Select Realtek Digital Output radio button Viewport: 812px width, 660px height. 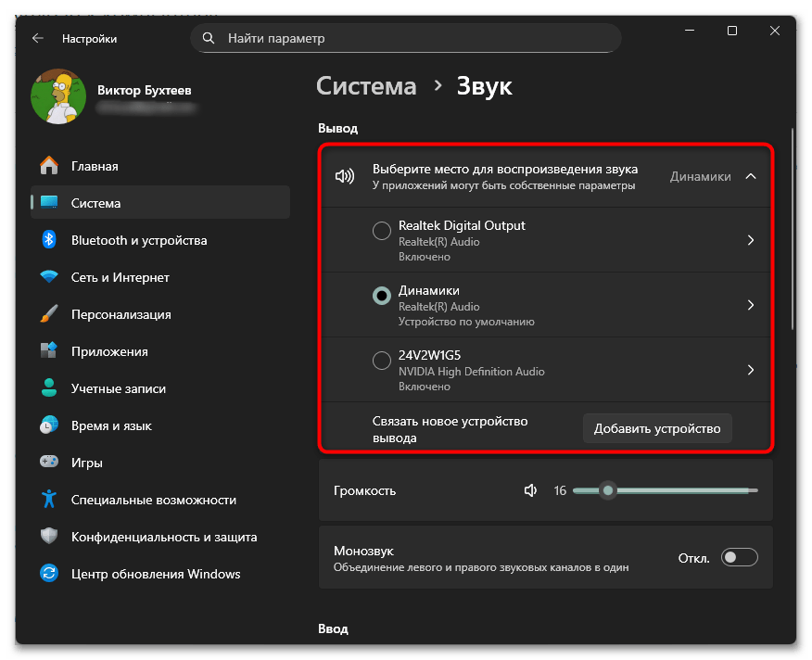pos(381,231)
